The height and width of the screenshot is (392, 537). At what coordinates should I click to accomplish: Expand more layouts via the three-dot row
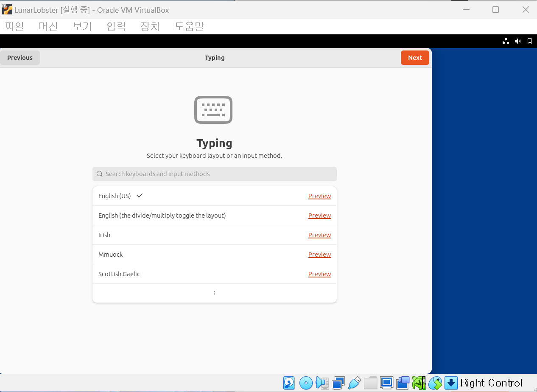point(215,293)
